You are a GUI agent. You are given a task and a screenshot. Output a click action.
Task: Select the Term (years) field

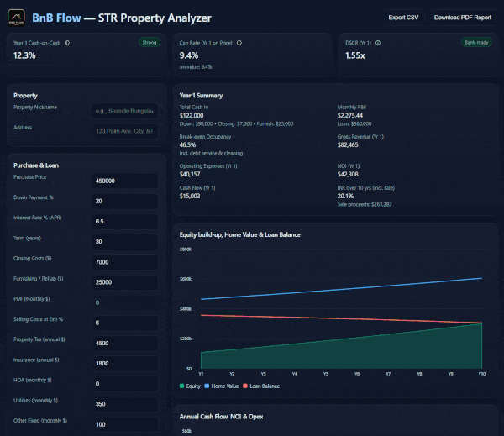(124, 242)
